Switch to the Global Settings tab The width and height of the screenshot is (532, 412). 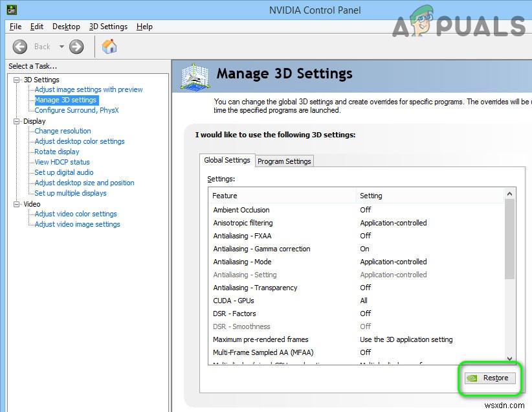pyautogui.click(x=227, y=160)
